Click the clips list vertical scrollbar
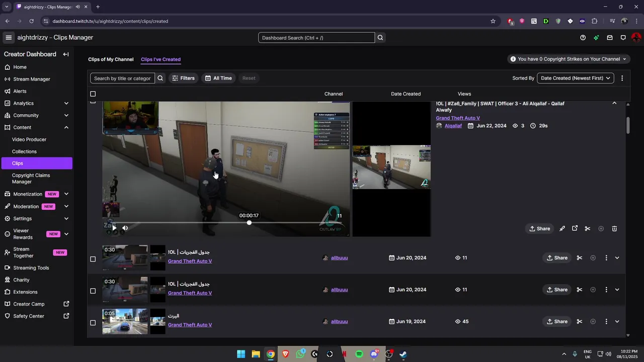The height and width of the screenshot is (362, 644). (x=628, y=126)
